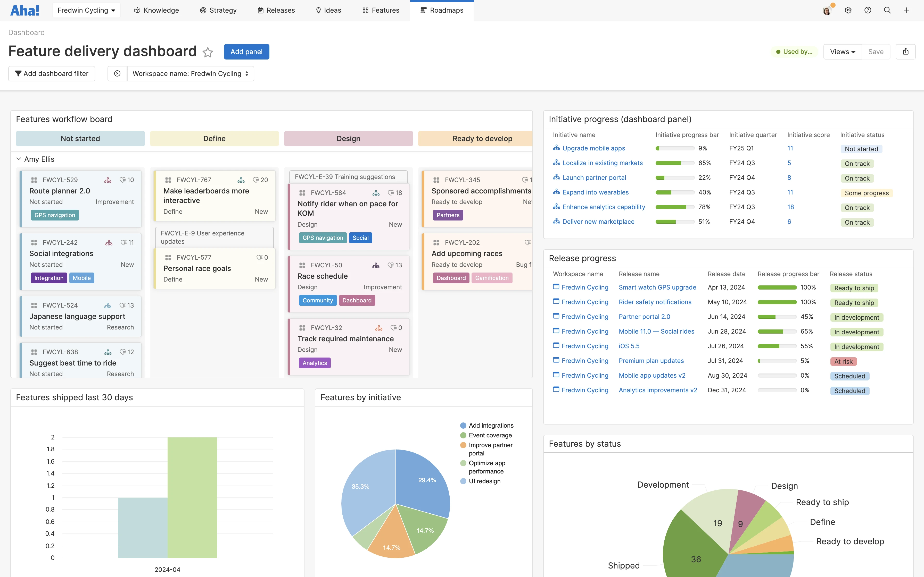Collapse the Amy Ellis section
The width and height of the screenshot is (924, 577).
[18, 159]
